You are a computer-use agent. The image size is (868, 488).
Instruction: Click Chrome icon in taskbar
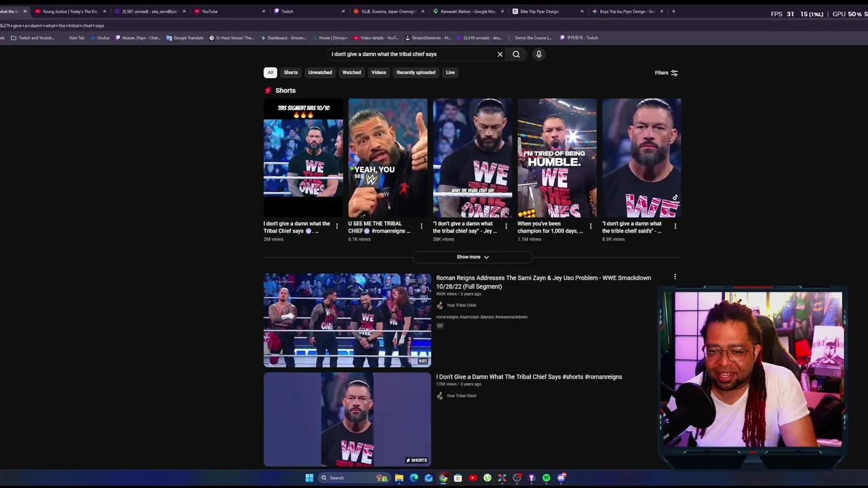[x=443, y=478]
